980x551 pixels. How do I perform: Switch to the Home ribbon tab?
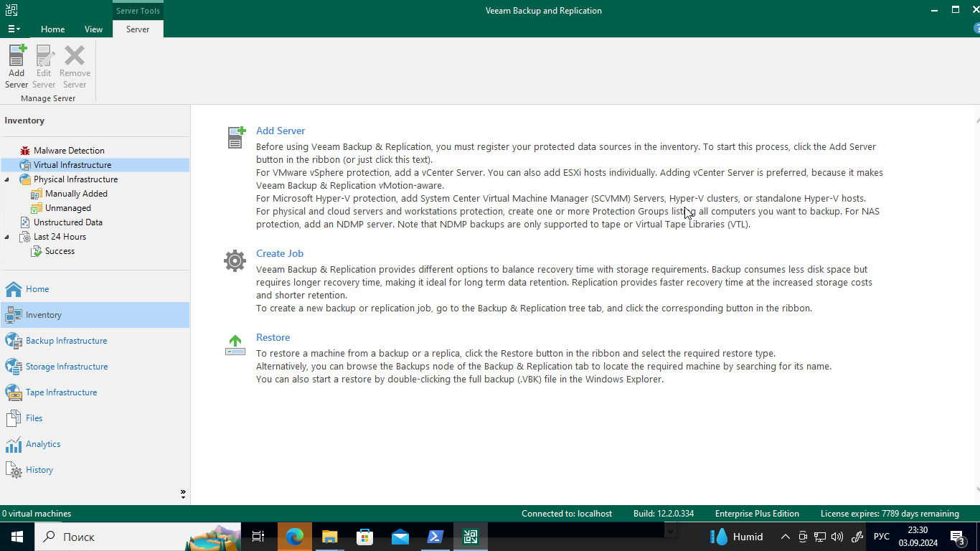52,29
